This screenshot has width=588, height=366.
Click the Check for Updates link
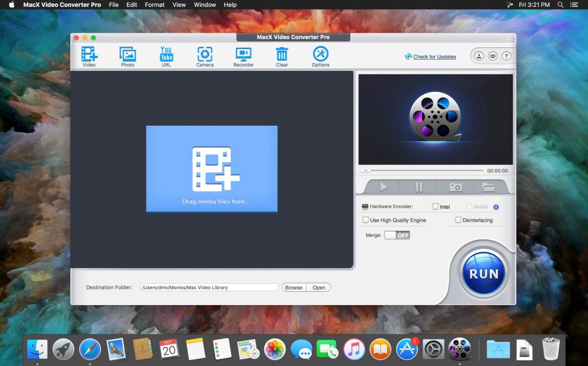click(434, 56)
